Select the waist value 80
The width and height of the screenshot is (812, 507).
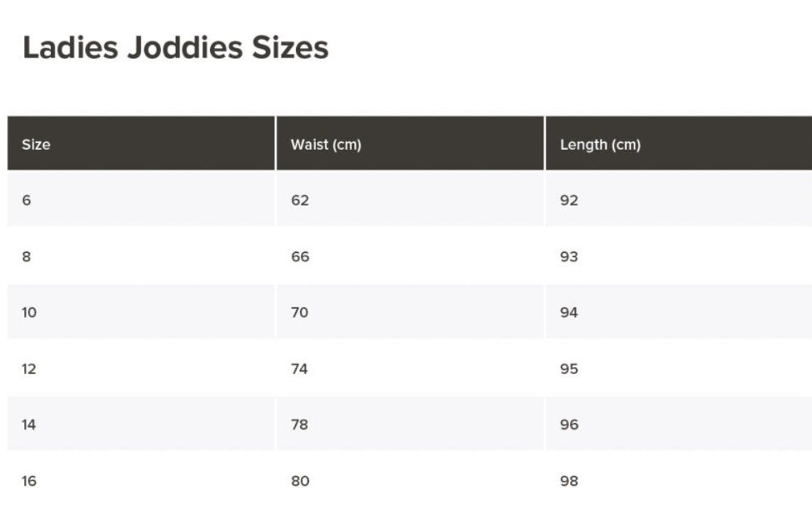(x=300, y=481)
